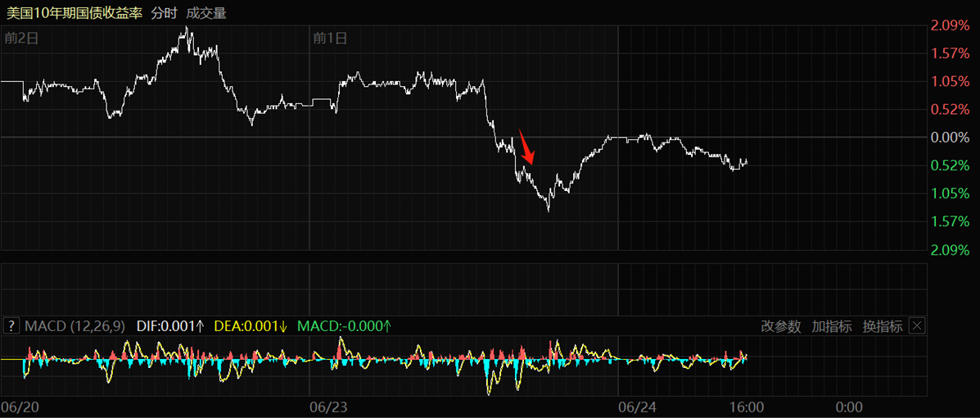
Task: Click the red 1.57% axis label
Action: pyautogui.click(x=950, y=53)
